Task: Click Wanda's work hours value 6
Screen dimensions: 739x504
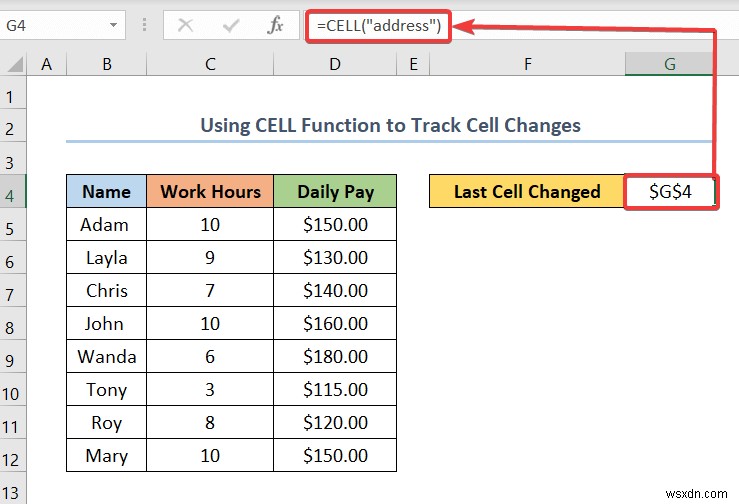Action: click(210, 356)
